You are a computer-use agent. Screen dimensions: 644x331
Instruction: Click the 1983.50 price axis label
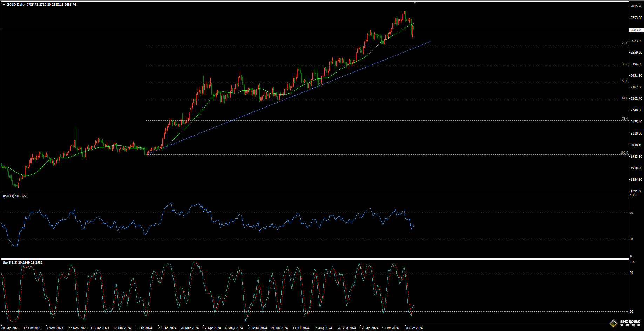click(x=636, y=157)
